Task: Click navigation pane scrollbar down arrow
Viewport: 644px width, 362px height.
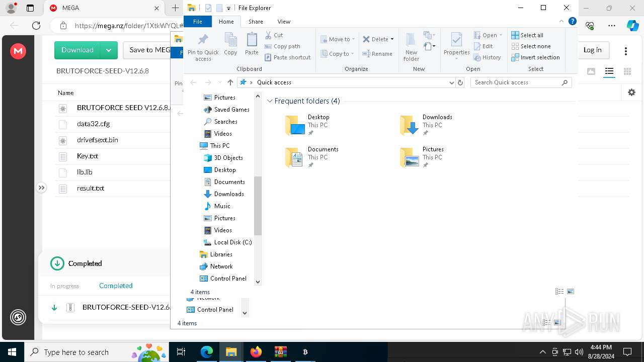Action: tap(258, 282)
